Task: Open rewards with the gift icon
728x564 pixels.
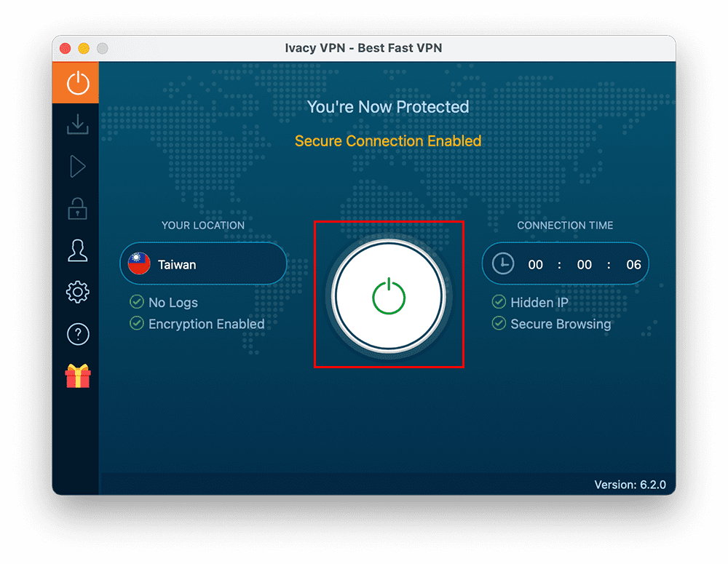Action: click(x=76, y=376)
